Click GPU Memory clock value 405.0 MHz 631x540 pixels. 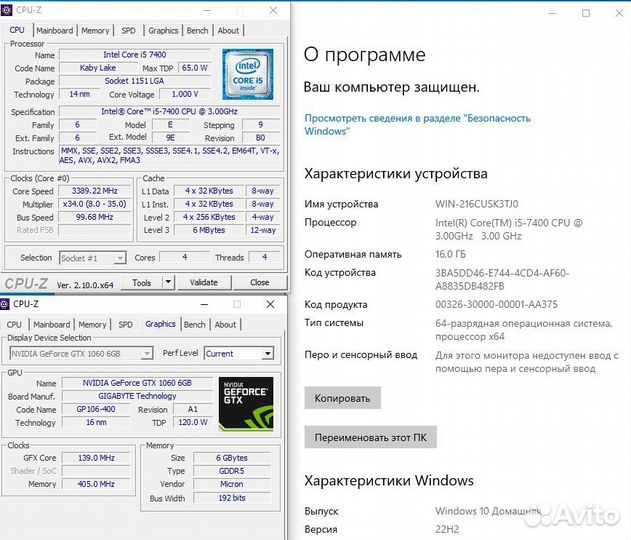(96, 484)
